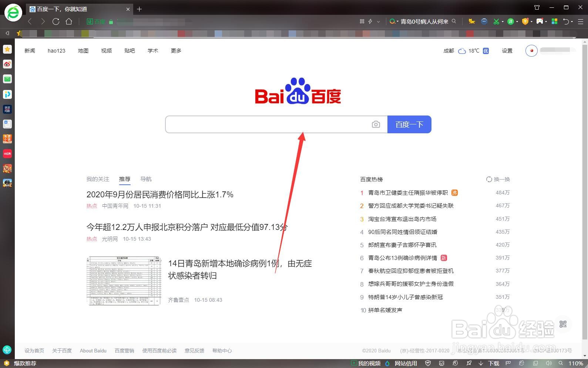Screen dimensions: 588x368
Task: Click the undo closed-tab arrow icon
Action: click(566, 21)
